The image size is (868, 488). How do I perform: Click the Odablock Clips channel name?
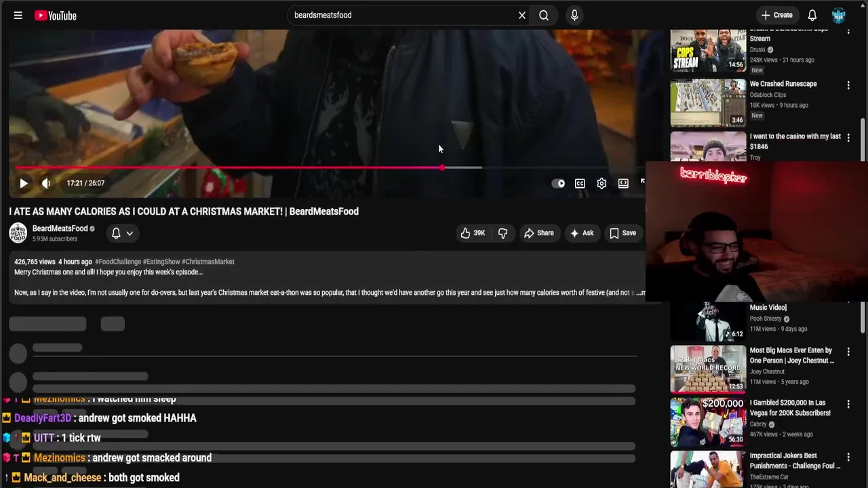click(768, 95)
